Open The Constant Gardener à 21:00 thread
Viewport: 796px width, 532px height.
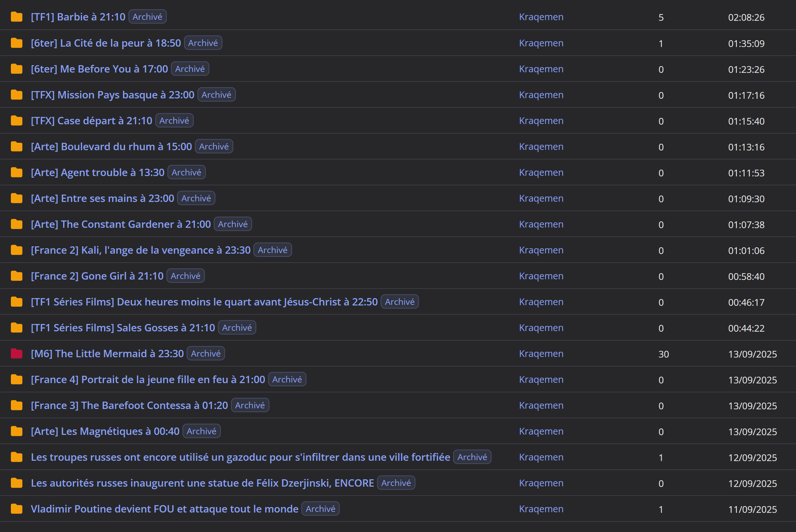coord(120,224)
